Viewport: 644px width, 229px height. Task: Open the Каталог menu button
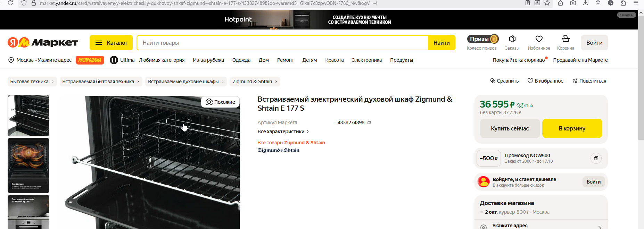click(x=111, y=43)
